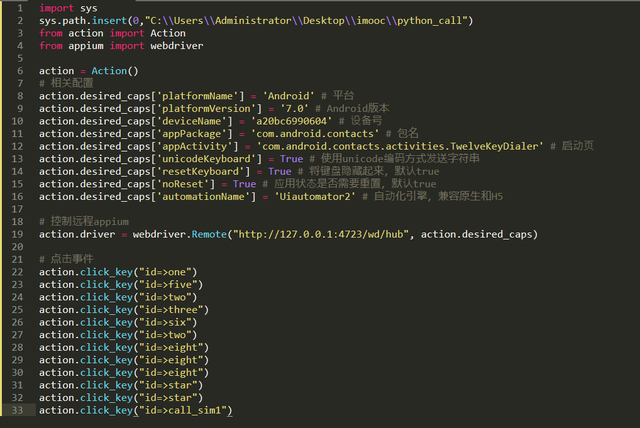Select gutter line number 29
This screenshot has width=640, height=428.
click(x=17, y=360)
